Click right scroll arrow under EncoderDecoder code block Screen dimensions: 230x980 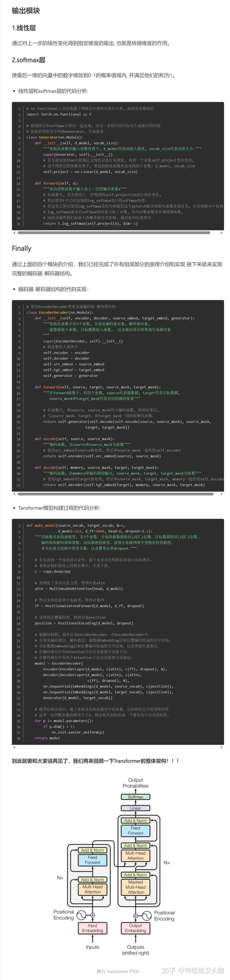[222, 494]
